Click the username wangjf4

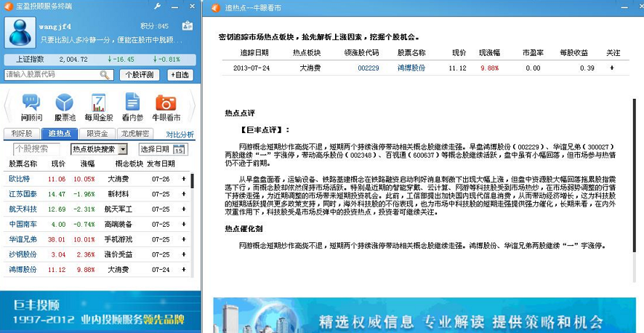(55, 26)
